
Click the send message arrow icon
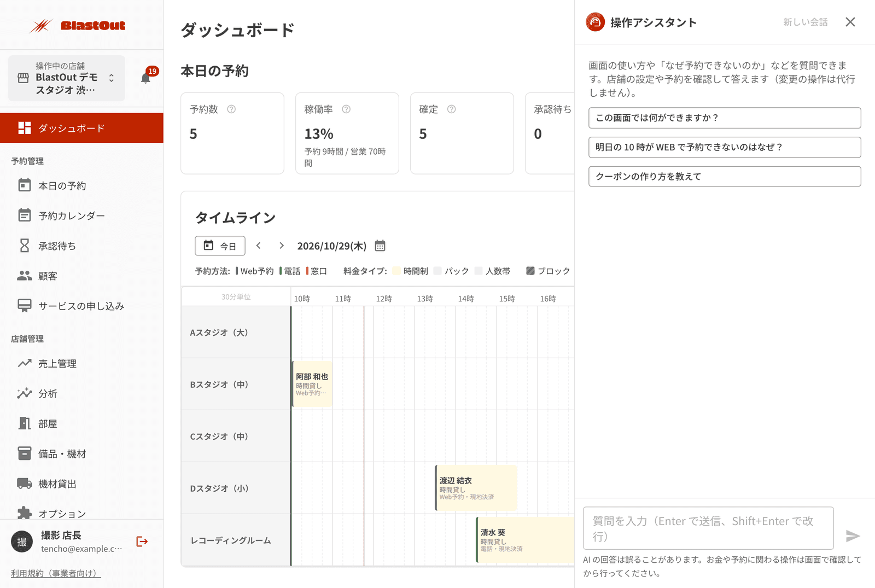tap(853, 535)
